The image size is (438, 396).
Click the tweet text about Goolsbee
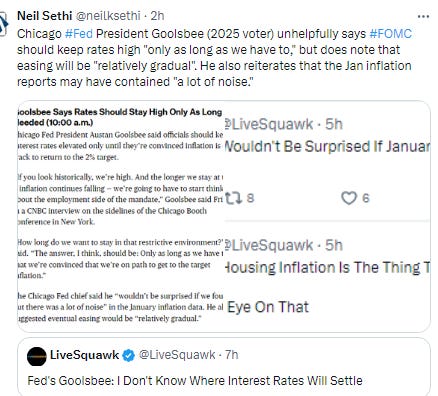[x=214, y=58]
